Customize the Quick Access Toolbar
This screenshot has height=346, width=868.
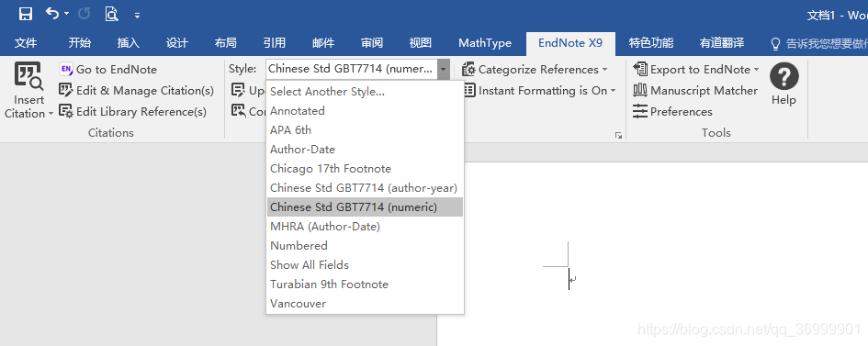tap(137, 16)
